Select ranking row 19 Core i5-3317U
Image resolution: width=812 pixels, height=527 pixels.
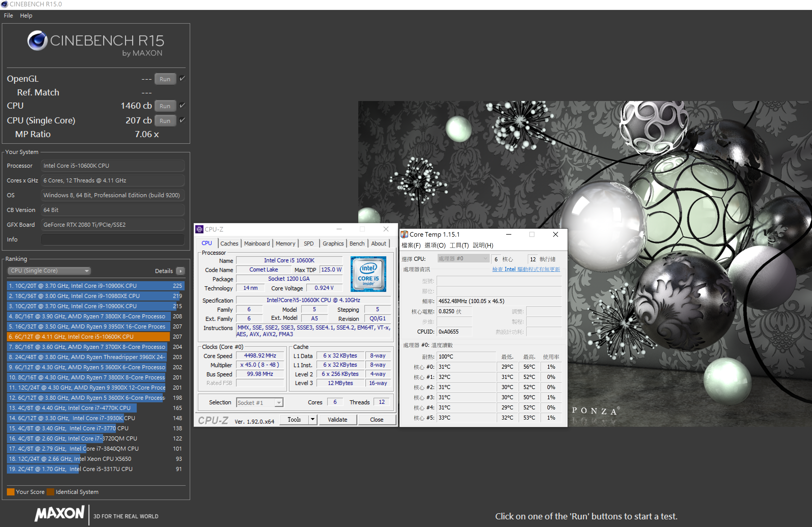(x=95, y=469)
